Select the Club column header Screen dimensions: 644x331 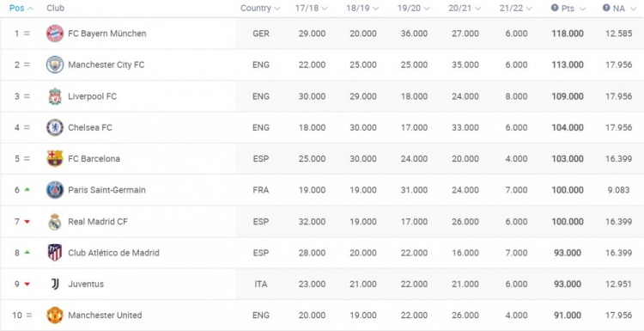click(x=56, y=9)
